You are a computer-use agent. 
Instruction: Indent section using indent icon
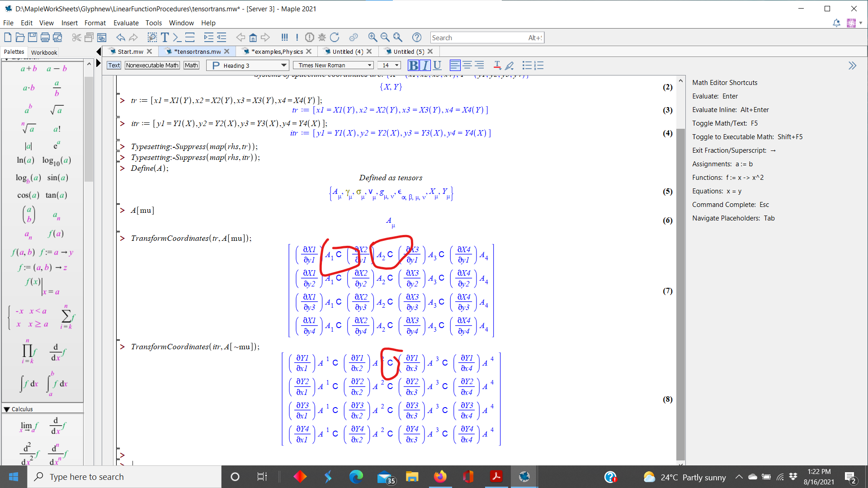(208, 38)
